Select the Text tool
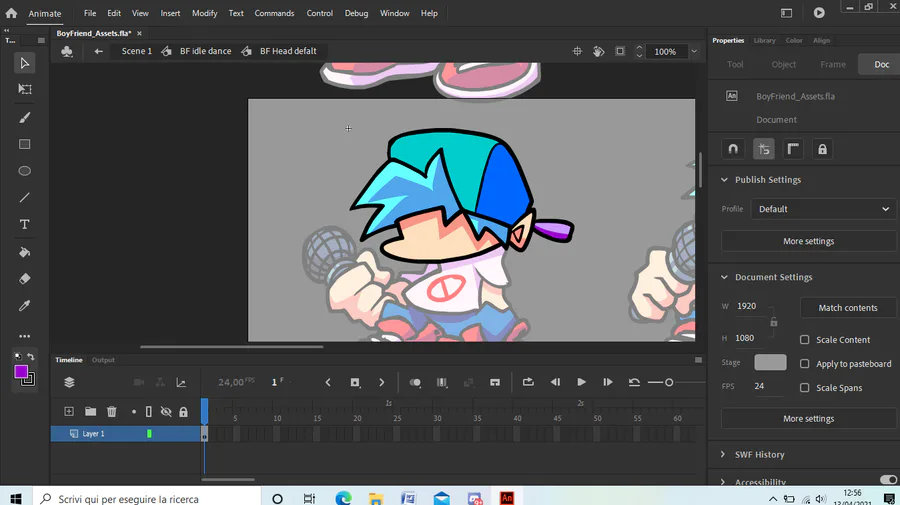 tap(24, 224)
